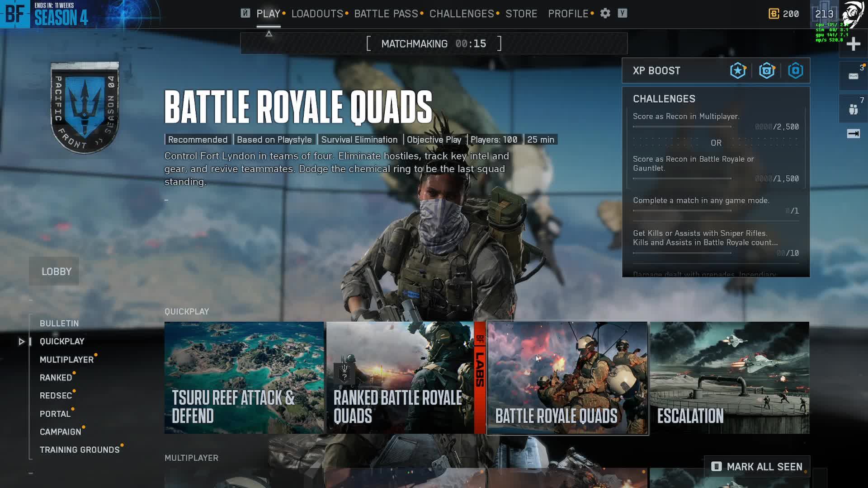Image resolution: width=868 pixels, height=488 pixels.
Task: Click the MARK ALL SEEN button
Action: click(x=757, y=467)
